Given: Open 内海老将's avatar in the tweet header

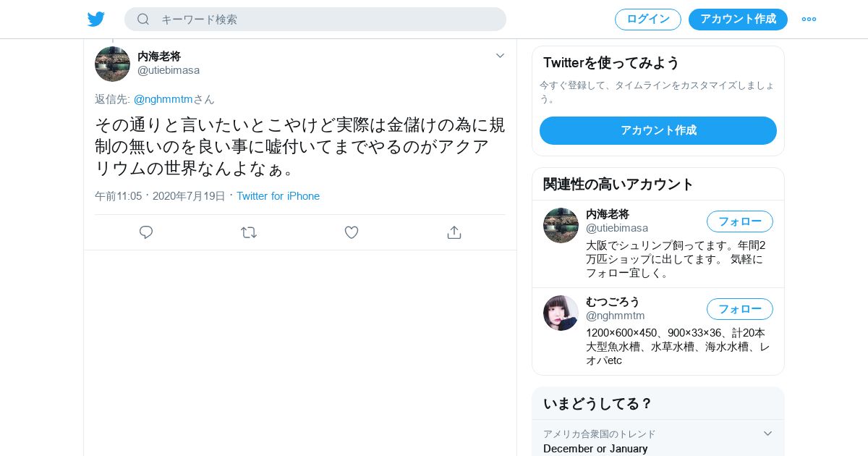Looking at the screenshot, I should [x=112, y=64].
